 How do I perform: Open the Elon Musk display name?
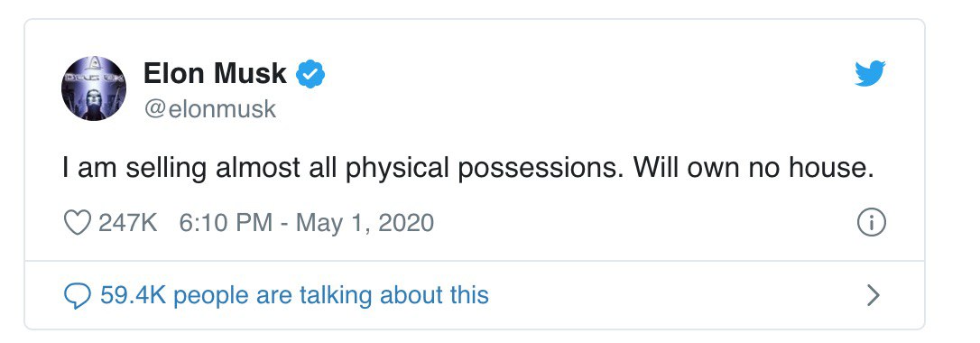coord(215,74)
